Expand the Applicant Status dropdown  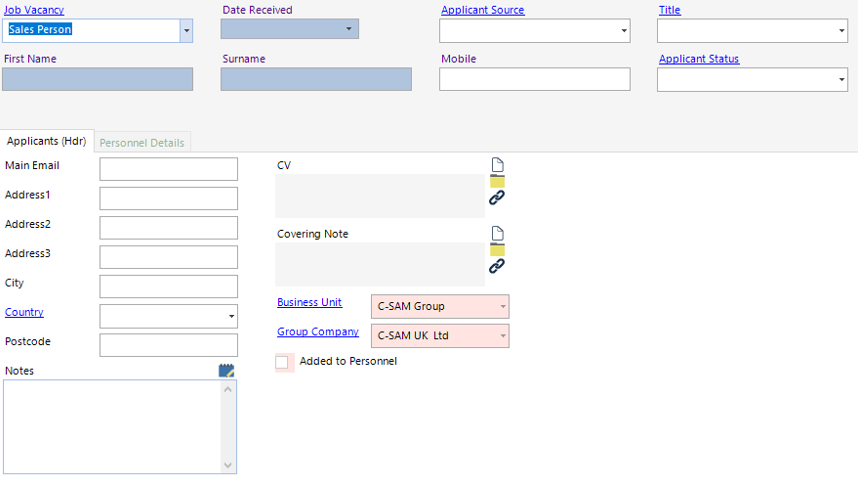(842, 80)
